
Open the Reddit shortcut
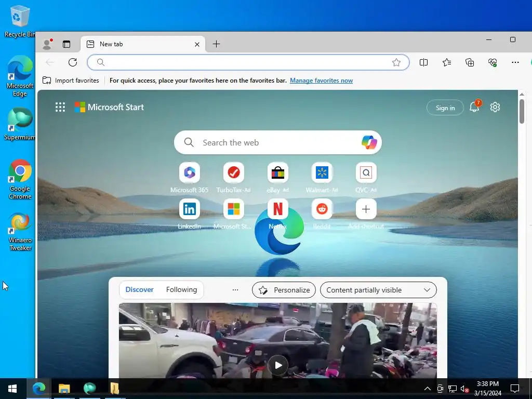tap(322, 214)
